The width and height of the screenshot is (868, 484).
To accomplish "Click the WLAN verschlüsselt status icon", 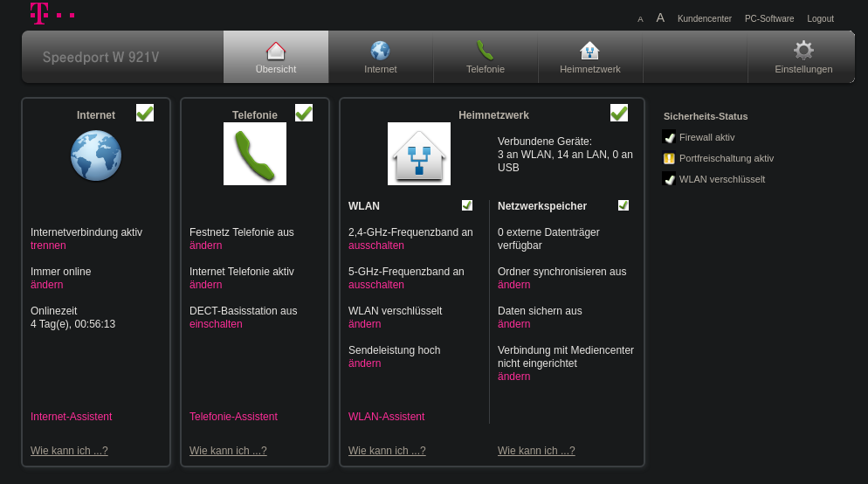I will (669, 179).
